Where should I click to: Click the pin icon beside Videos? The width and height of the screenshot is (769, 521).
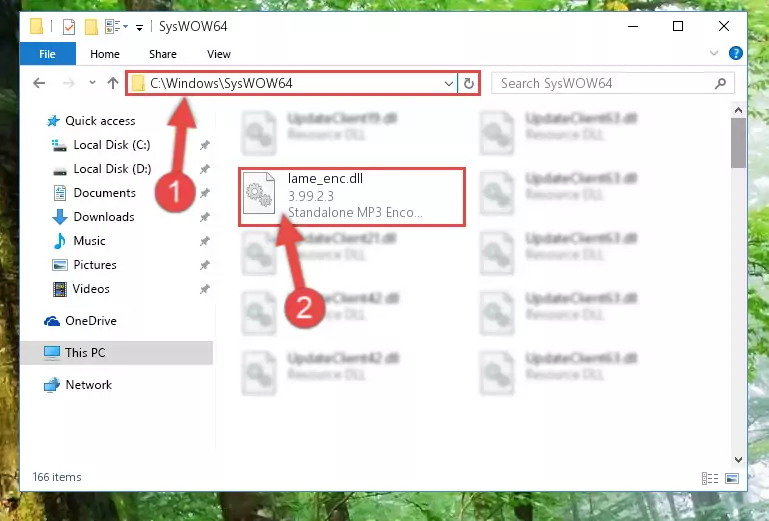(x=205, y=289)
